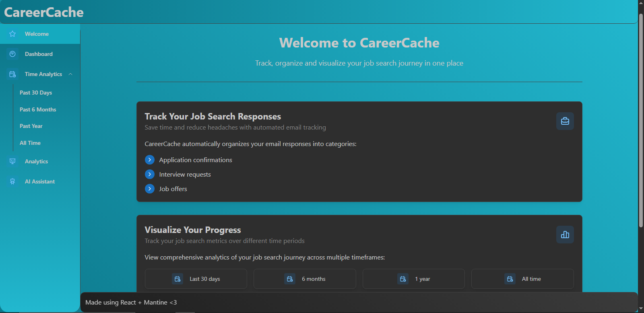Select Past 6 Months submenu item
Screen dimensions: 644x313
tap(46, 109)
